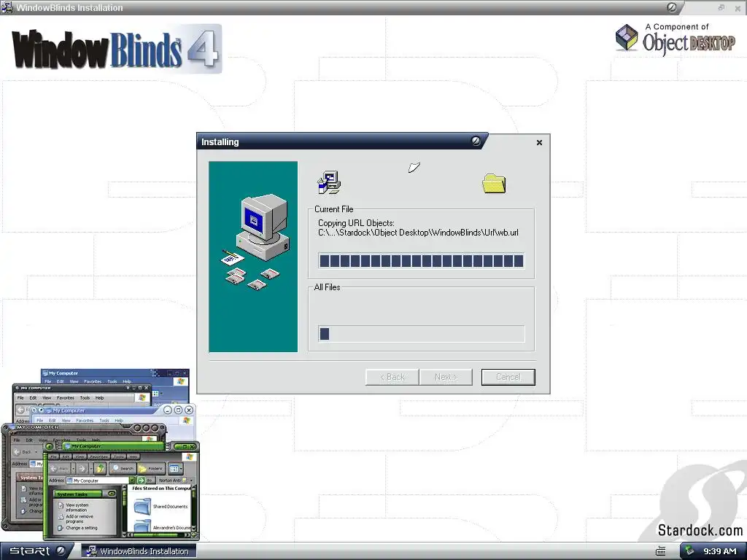Click the wb.url file path text
747x560 pixels.
coord(418,233)
